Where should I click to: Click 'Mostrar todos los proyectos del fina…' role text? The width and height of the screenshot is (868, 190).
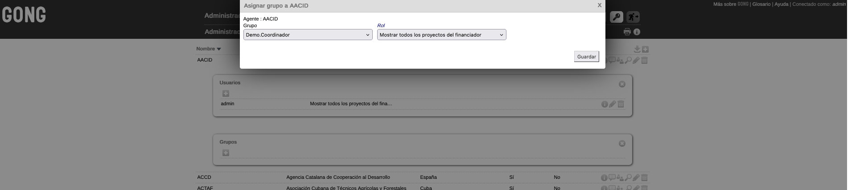click(x=351, y=103)
